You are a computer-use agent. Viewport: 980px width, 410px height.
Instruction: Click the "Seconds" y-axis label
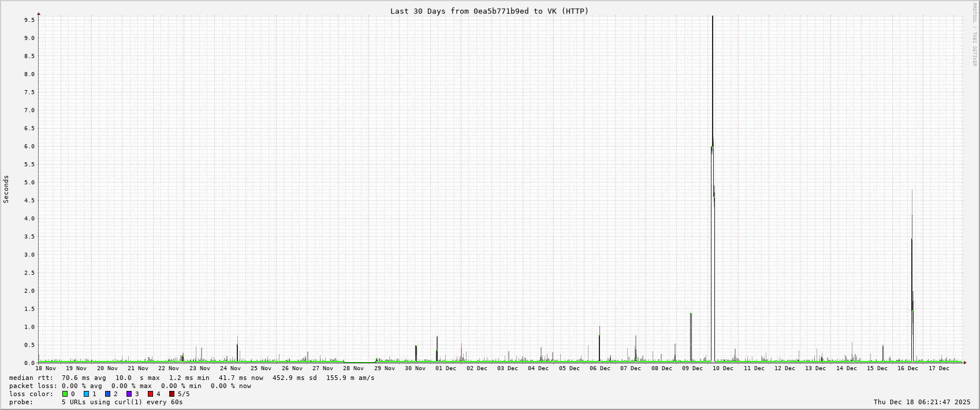6,189
